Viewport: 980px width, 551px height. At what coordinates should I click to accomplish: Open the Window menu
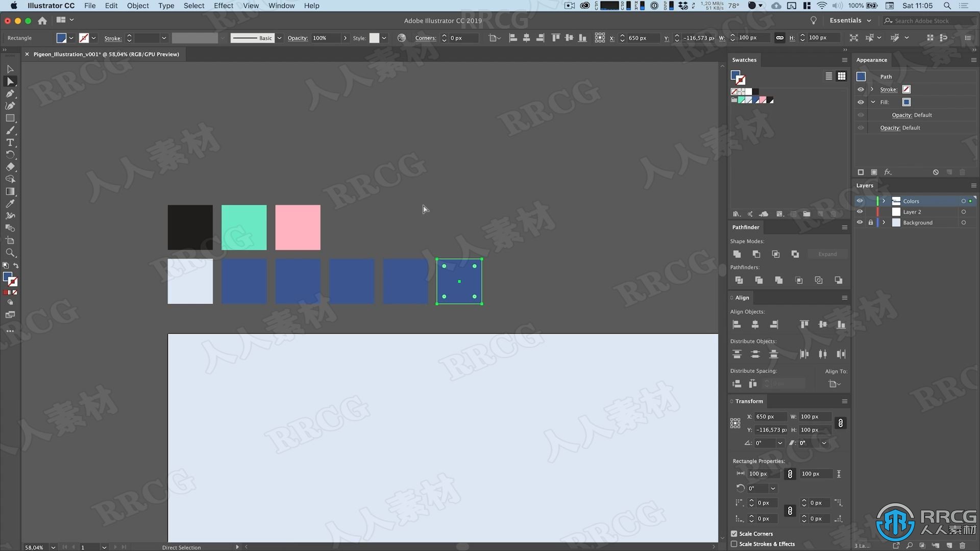[x=281, y=6]
